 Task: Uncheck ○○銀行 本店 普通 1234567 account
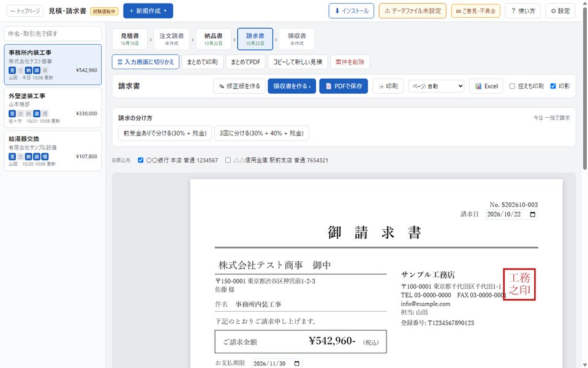pos(141,160)
